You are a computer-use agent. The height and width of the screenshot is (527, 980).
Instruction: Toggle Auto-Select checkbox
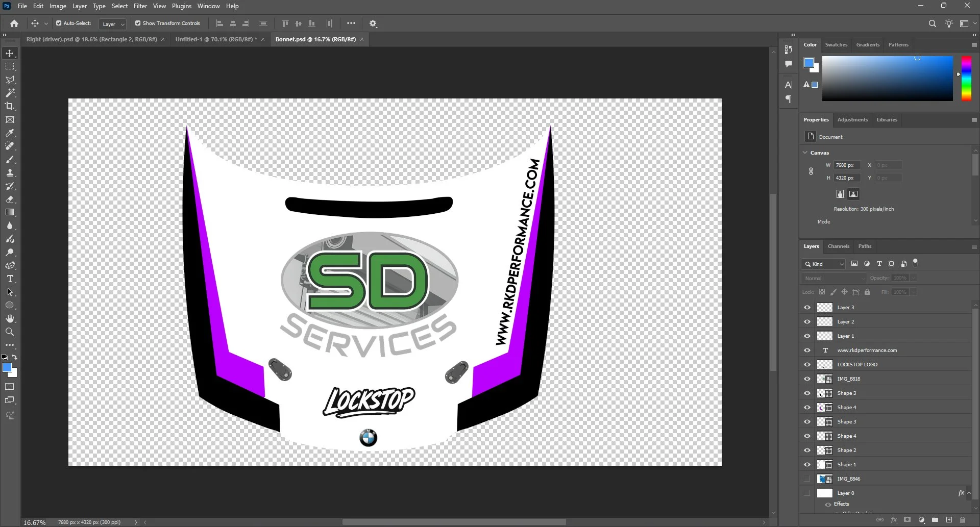[59, 23]
